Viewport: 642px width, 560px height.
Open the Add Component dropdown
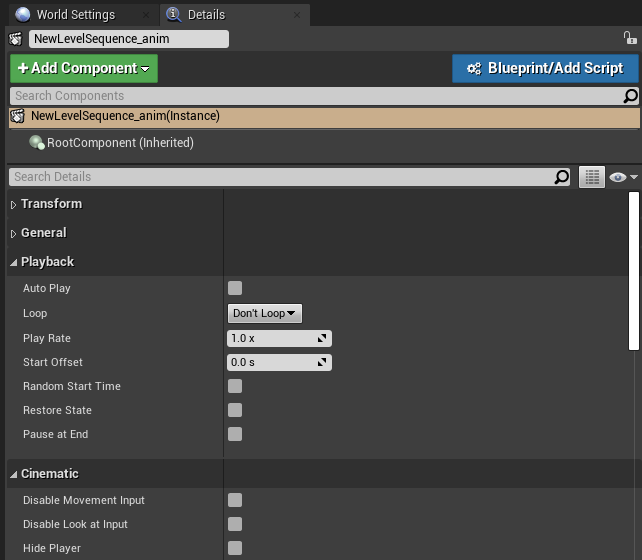pos(84,68)
